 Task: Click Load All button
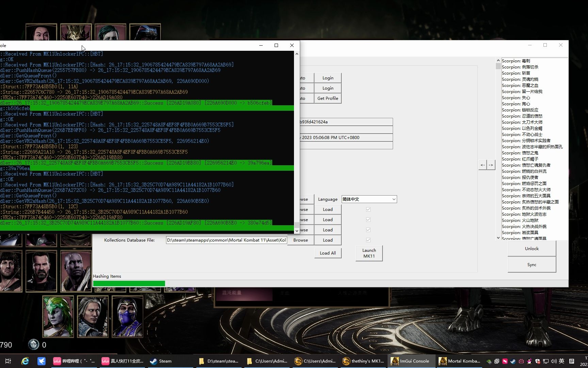tap(328, 253)
